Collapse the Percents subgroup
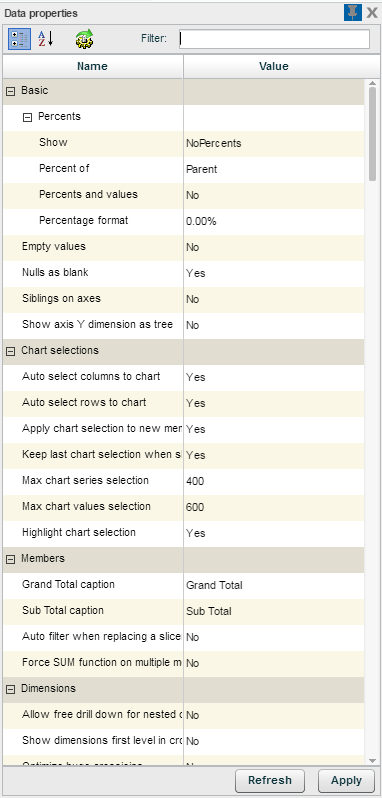 tap(27, 118)
